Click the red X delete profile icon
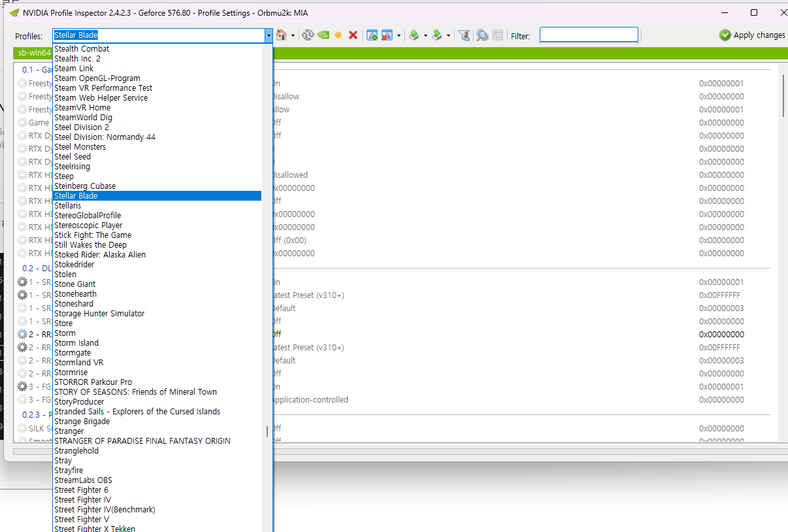788x532 pixels. (353, 35)
